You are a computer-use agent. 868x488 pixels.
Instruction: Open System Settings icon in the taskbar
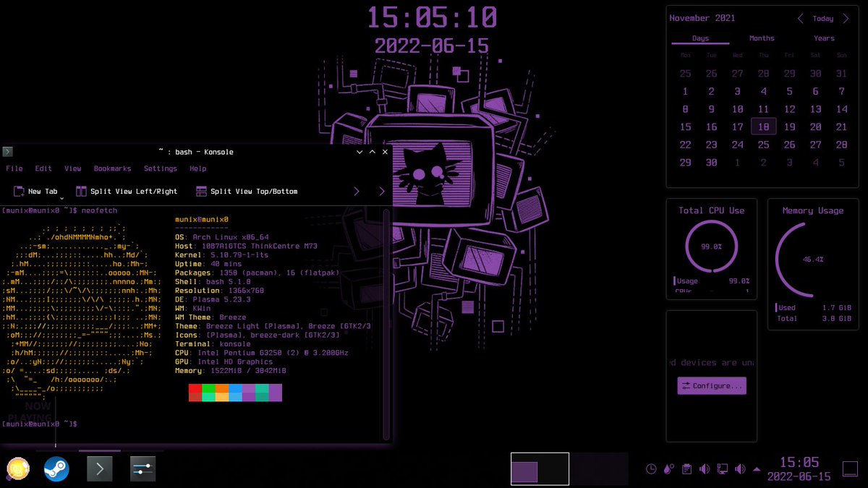point(142,468)
